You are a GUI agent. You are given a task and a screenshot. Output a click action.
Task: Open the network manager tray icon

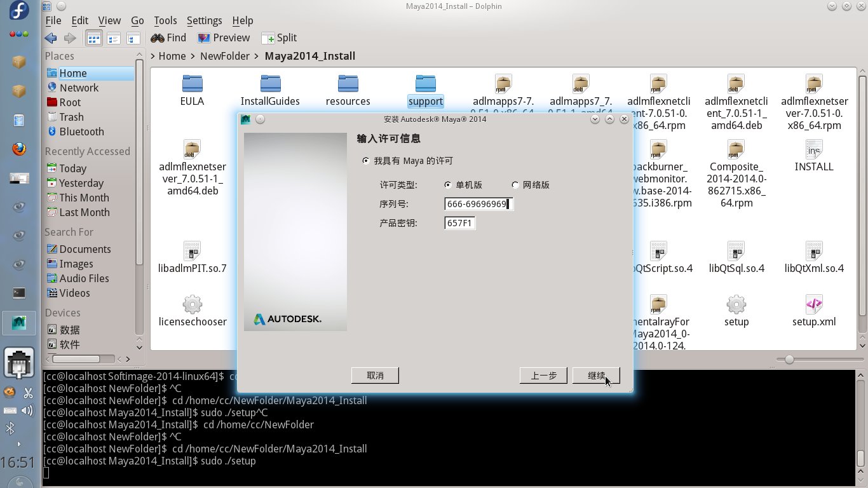click(x=19, y=363)
